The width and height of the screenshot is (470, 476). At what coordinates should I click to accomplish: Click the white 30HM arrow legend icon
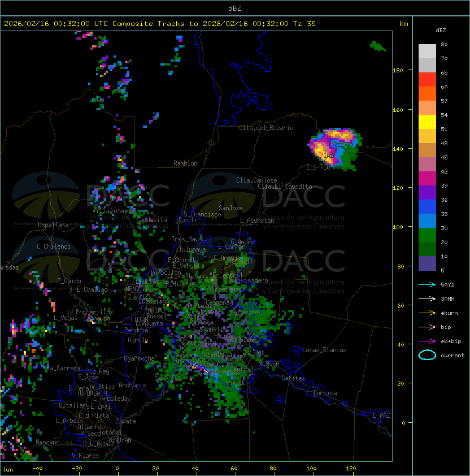[x=427, y=298]
